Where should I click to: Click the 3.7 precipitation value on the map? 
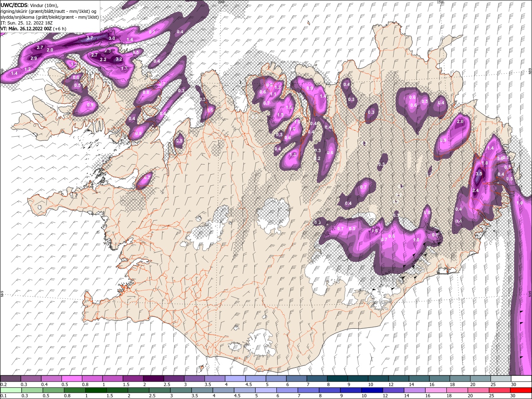click(90, 38)
